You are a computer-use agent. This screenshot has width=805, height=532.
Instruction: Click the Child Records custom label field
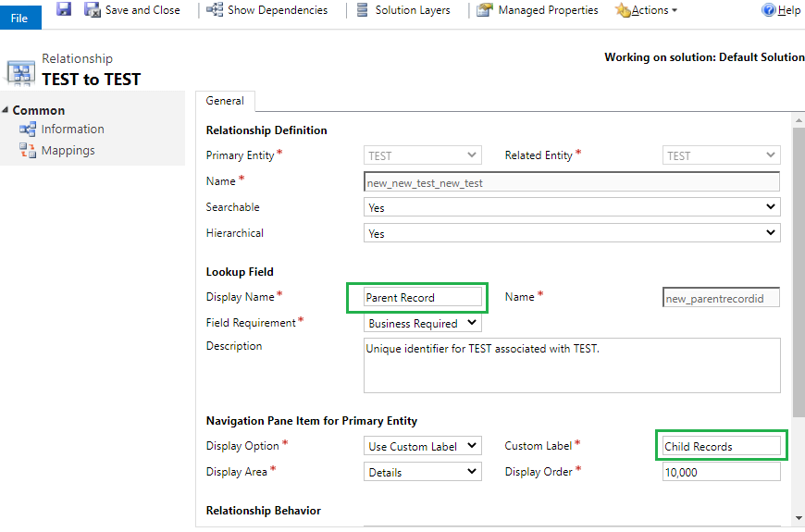click(722, 446)
